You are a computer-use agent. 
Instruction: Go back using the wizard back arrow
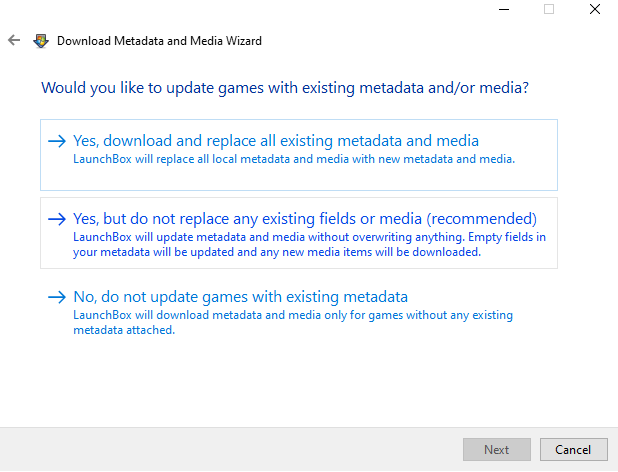click(x=14, y=40)
